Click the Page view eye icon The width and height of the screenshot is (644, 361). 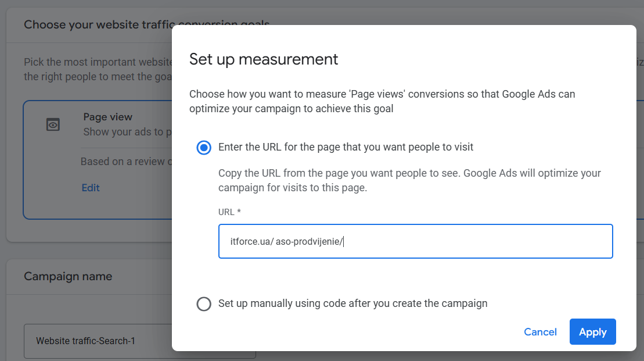(x=53, y=124)
